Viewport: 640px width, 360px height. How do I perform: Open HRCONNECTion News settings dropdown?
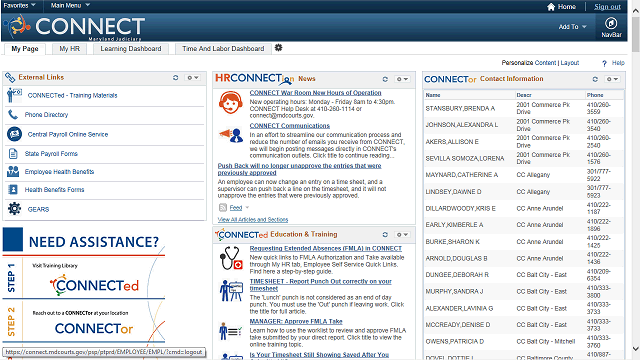(402, 79)
